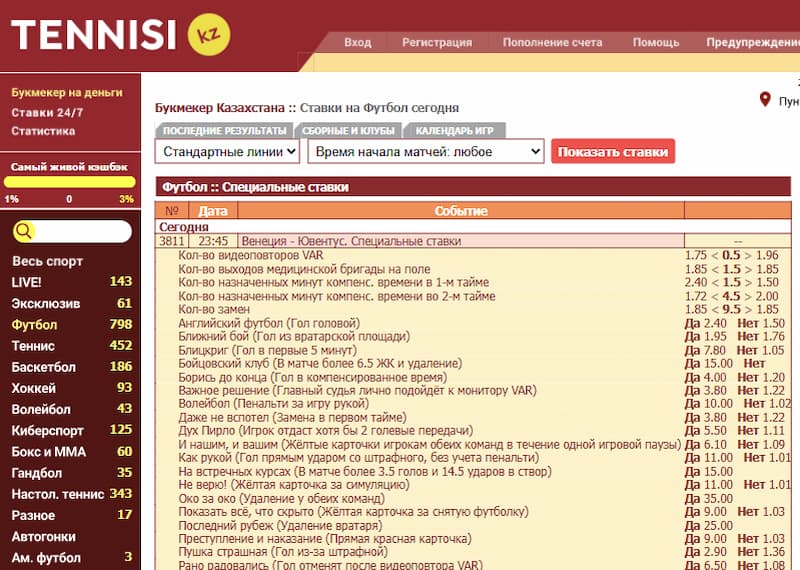The width and height of the screenshot is (800, 570).
Task: Click the yellow search magnifier icon
Action: point(23,231)
